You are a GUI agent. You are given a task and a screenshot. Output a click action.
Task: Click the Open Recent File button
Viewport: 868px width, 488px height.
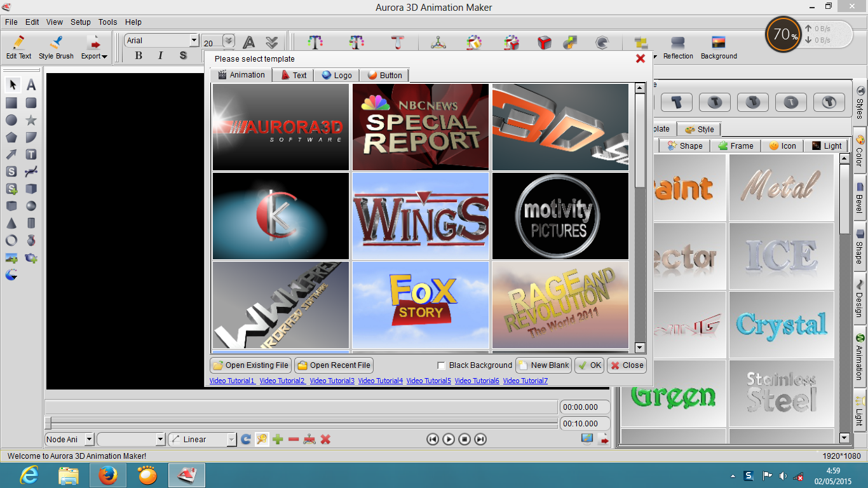334,365
